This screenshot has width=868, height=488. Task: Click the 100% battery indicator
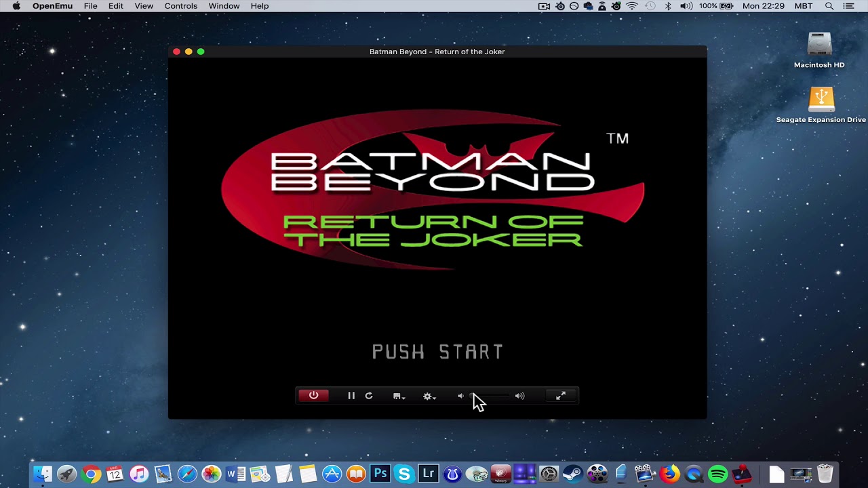click(x=716, y=6)
